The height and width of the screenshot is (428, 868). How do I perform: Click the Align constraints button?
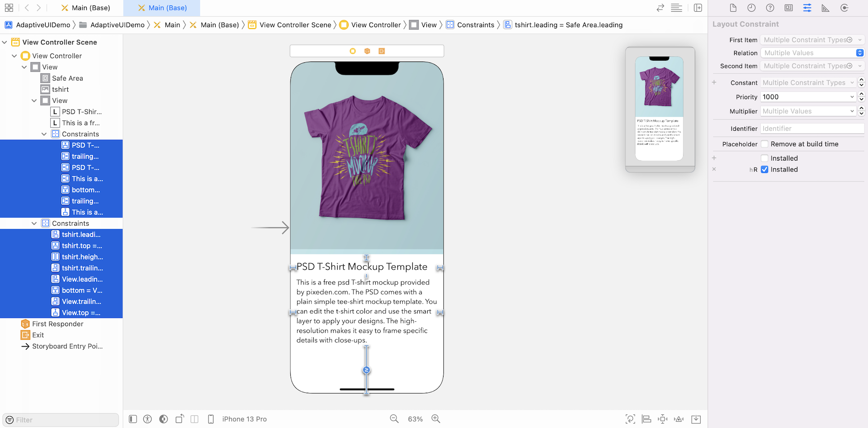[x=646, y=419]
